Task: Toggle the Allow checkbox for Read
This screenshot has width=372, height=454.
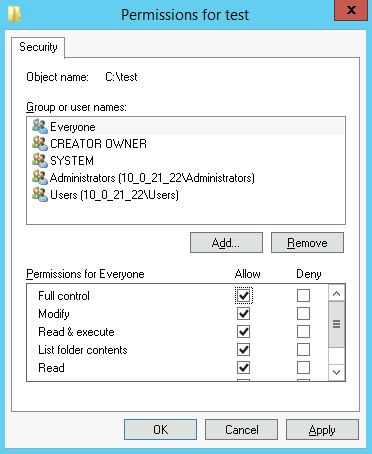Action: pyautogui.click(x=243, y=368)
